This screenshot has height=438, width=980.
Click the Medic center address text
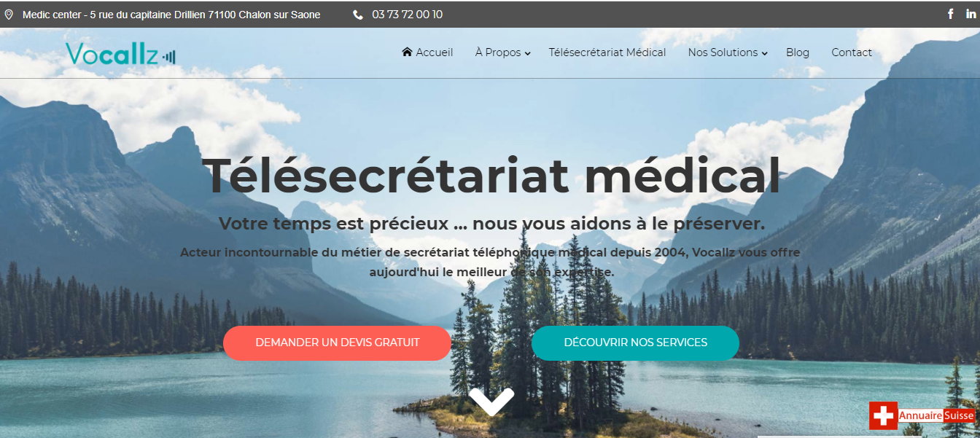click(171, 15)
